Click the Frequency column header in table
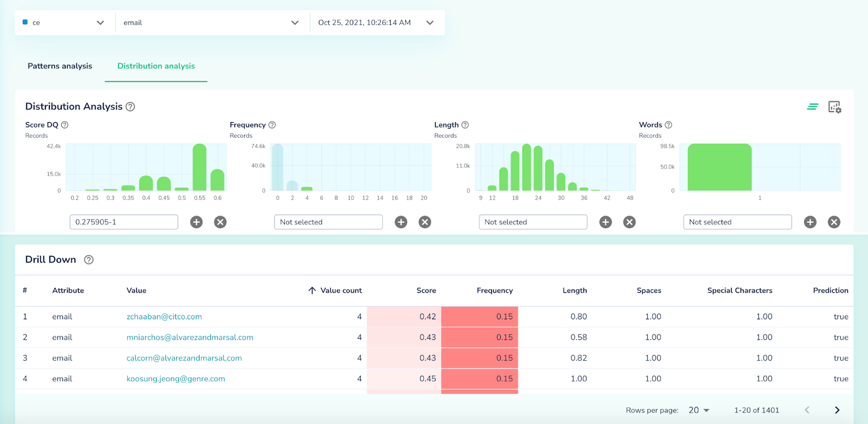 coord(495,291)
